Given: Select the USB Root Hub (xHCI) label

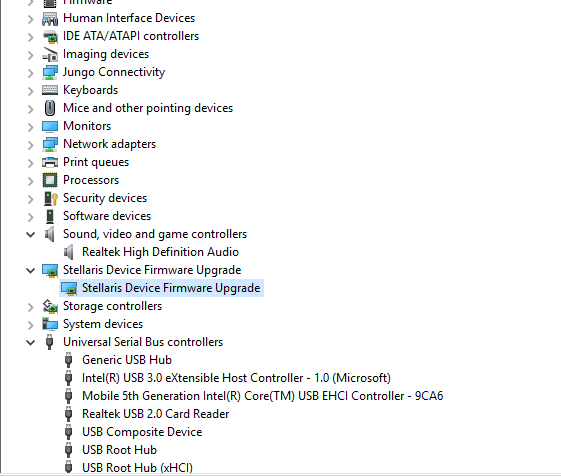Looking at the screenshot, I should (137, 468).
